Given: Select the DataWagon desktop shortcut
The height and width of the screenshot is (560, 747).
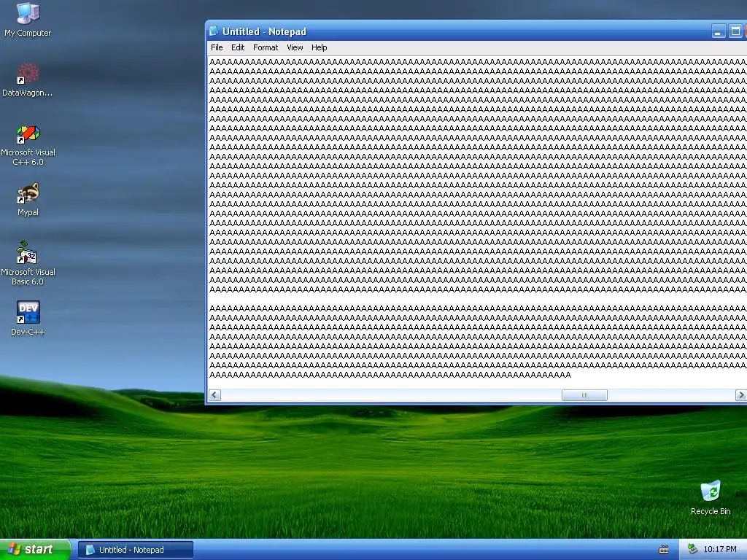Looking at the screenshot, I should click(28, 79).
